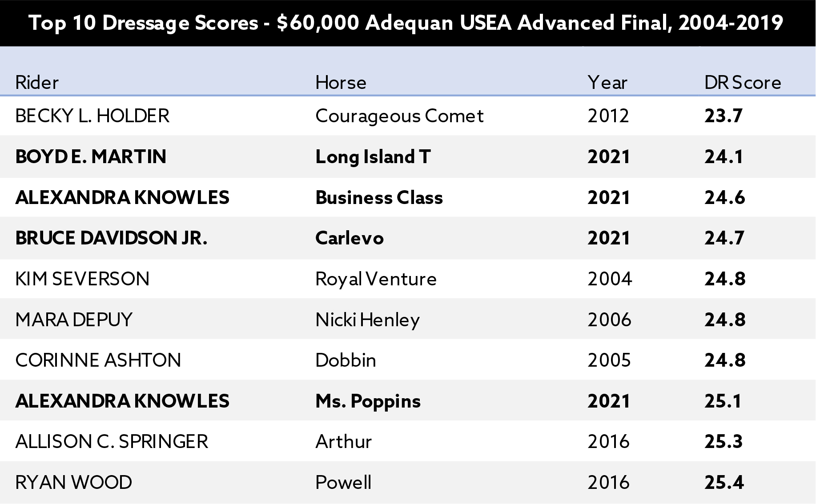Select the table title banner text
The image size is (816, 504).
(x=406, y=23)
